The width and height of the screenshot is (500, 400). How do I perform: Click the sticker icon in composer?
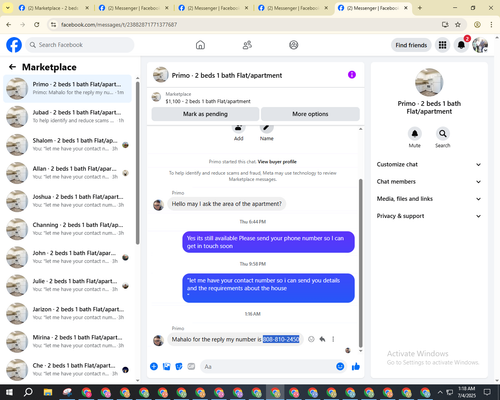click(179, 367)
